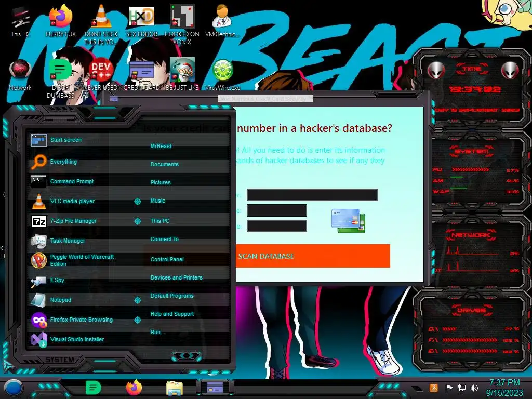Image resolution: width=532 pixels, height=399 pixels.
Task: Focus the bottom short black input field
Action: 276,226
